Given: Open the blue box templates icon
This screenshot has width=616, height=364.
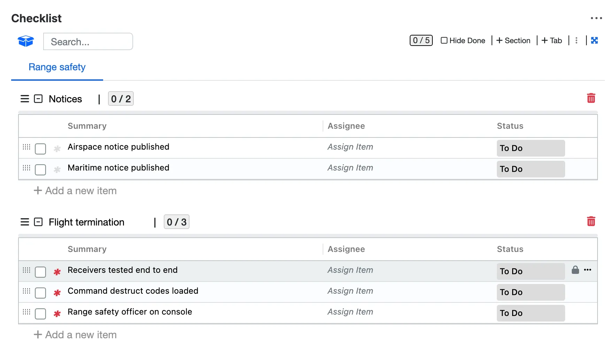Looking at the screenshot, I should [26, 41].
